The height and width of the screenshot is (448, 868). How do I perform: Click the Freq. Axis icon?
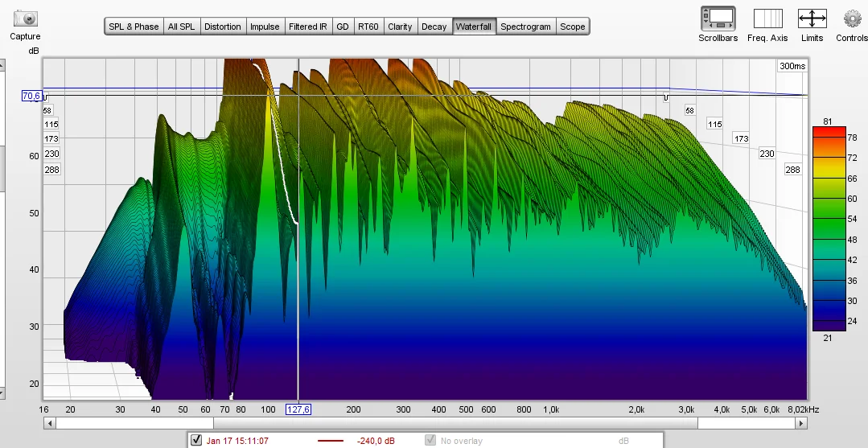point(767,18)
